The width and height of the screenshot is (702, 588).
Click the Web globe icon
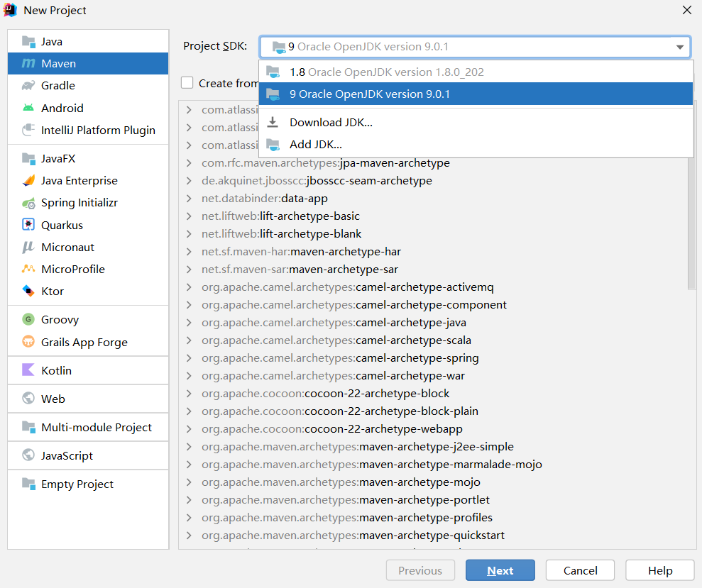pyautogui.click(x=28, y=398)
